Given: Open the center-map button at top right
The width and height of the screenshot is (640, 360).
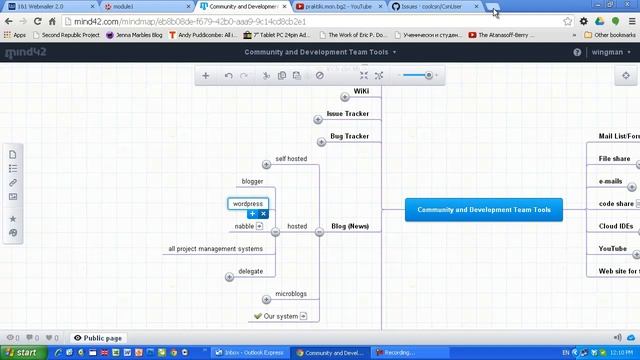Looking at the screenshot, I should 626,76.
